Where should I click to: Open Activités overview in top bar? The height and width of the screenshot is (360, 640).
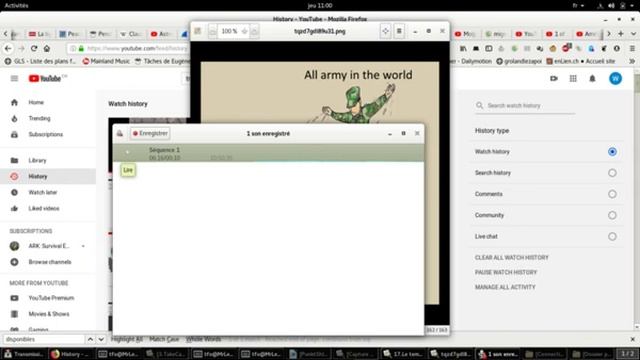click(16, 6)
